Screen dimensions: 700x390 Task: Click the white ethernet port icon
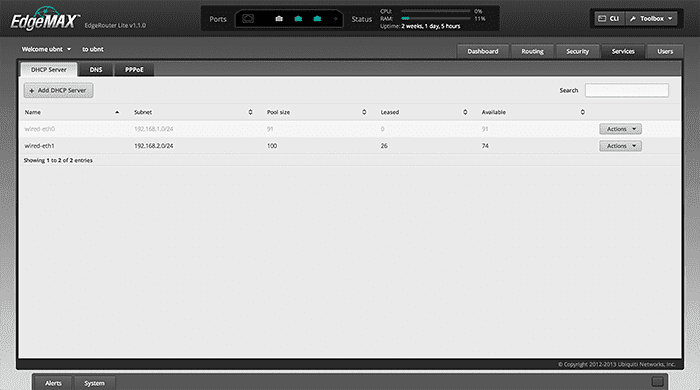tap(279, 19)
